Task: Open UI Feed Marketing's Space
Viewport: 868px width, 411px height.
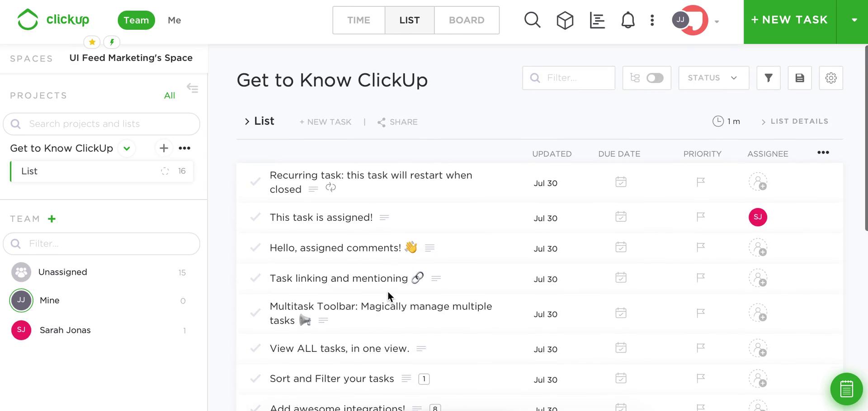Action: tap(131, 58)
